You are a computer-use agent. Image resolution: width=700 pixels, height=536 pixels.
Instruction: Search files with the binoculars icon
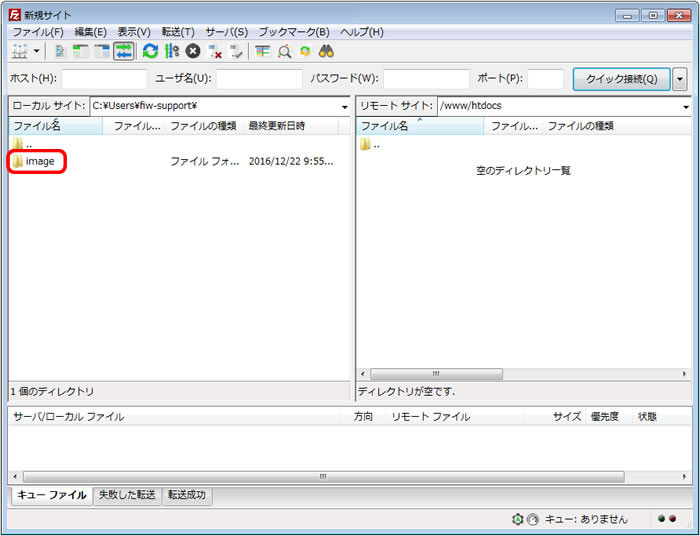click(x=326, y=52)
